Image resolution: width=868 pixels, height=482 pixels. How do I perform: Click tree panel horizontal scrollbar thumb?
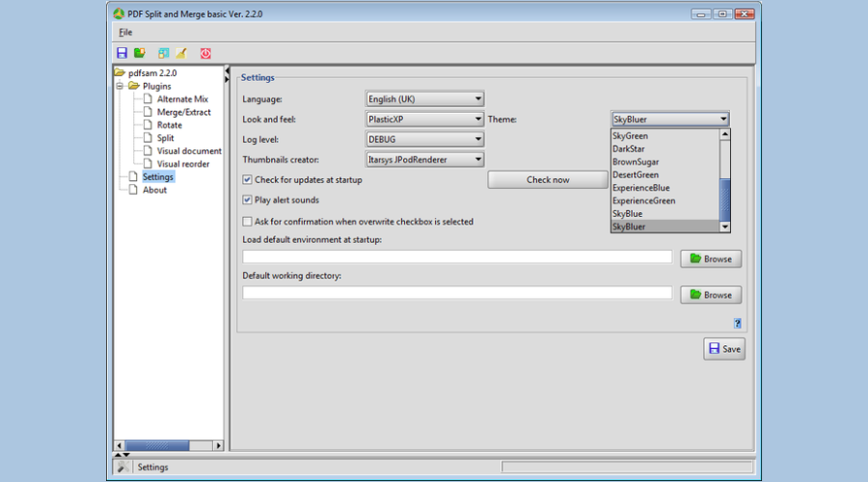(x=157, y=445)
